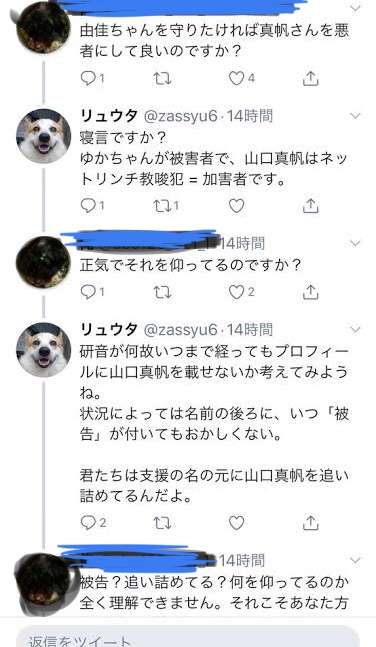Share the 寝言ですか tweet
The height and width of the screenshot is (647, 376).
pyautogui.click(x=310, y=205)
